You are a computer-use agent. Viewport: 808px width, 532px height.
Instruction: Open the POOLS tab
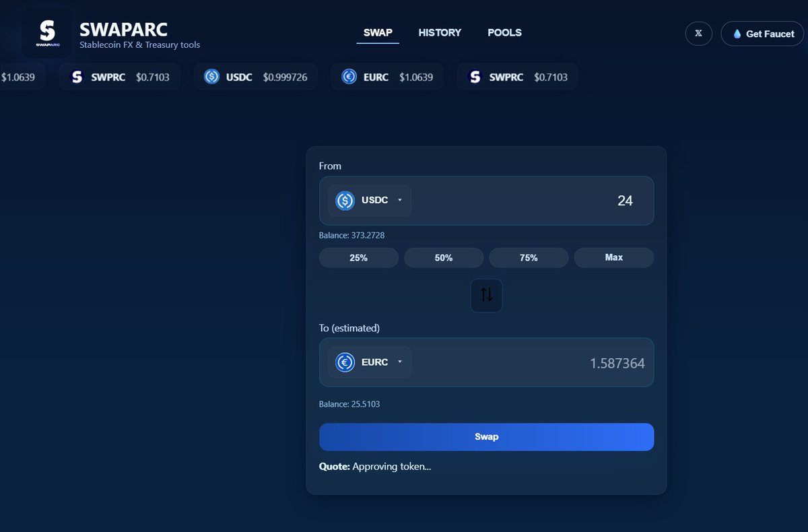tap(504, 32)
